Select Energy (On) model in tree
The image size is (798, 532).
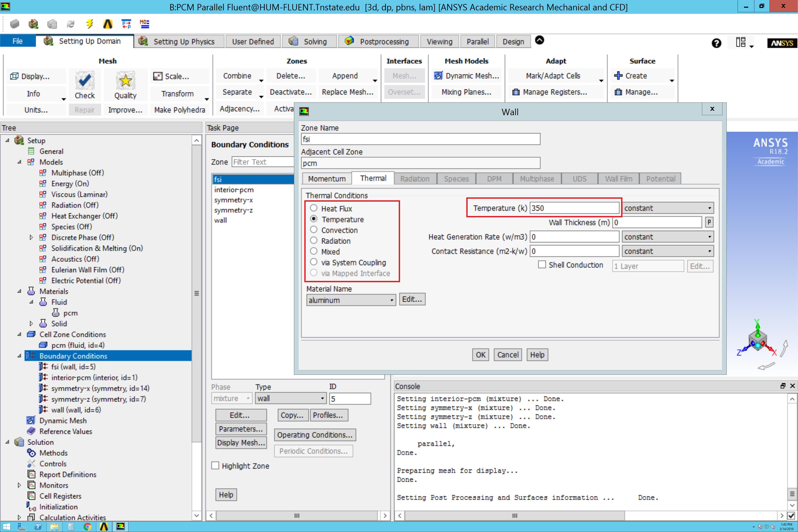pos(70,184)
